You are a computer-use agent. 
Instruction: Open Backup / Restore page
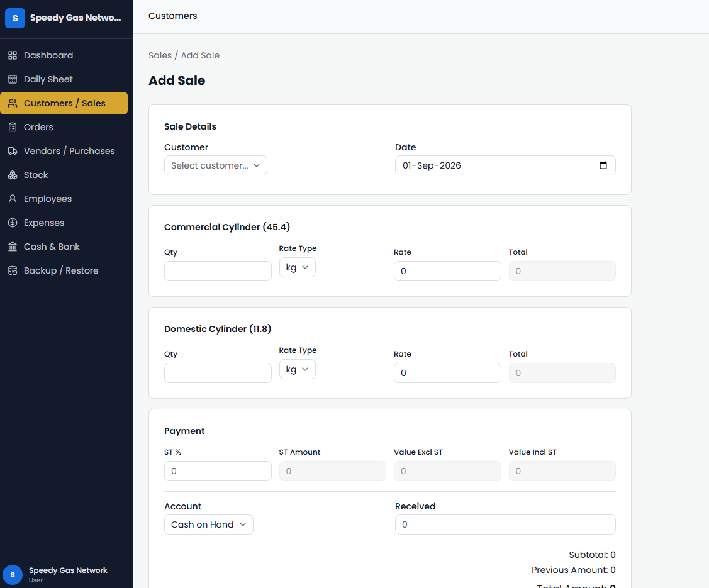(x=64, y=270)
